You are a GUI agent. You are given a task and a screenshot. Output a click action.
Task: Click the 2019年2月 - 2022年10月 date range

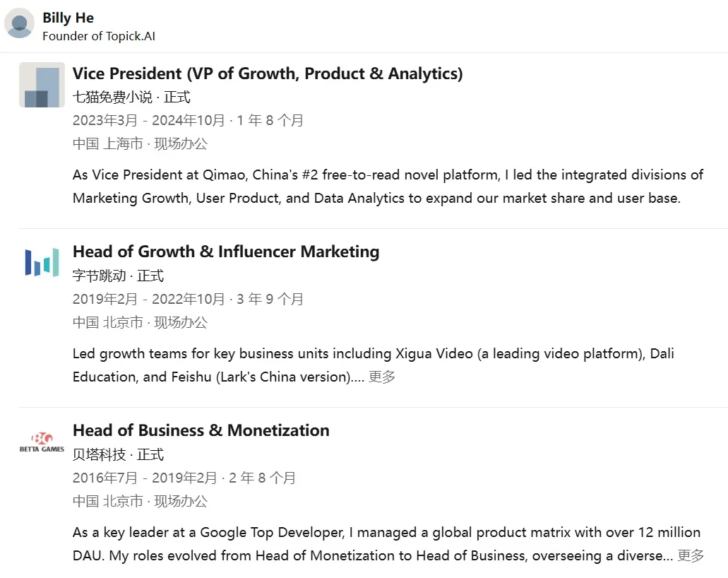[148, 299]
